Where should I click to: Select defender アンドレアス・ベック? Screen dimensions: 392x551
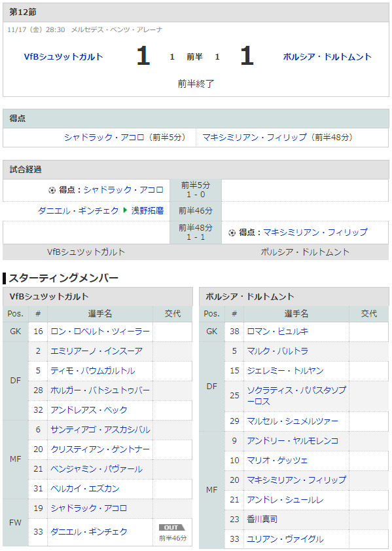click(89, 410)
